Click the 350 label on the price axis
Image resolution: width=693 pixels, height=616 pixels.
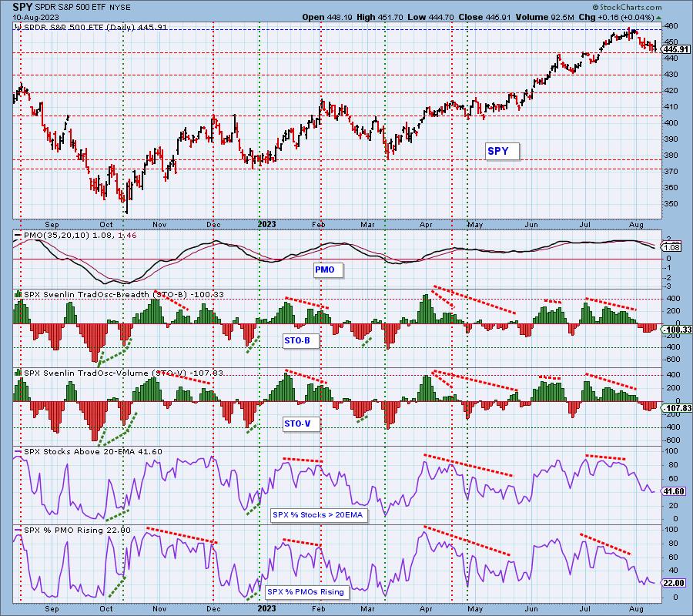tap(671, 204)
